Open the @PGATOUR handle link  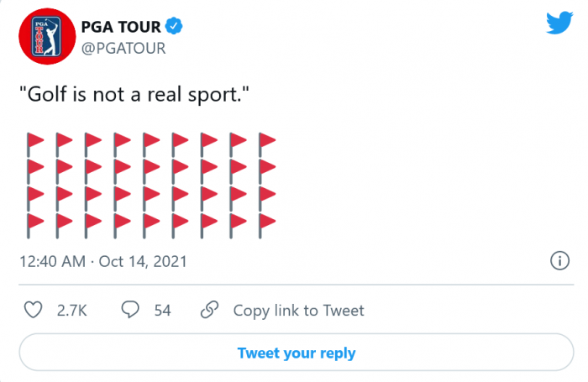pyautogui.click(x=123, y=48)
